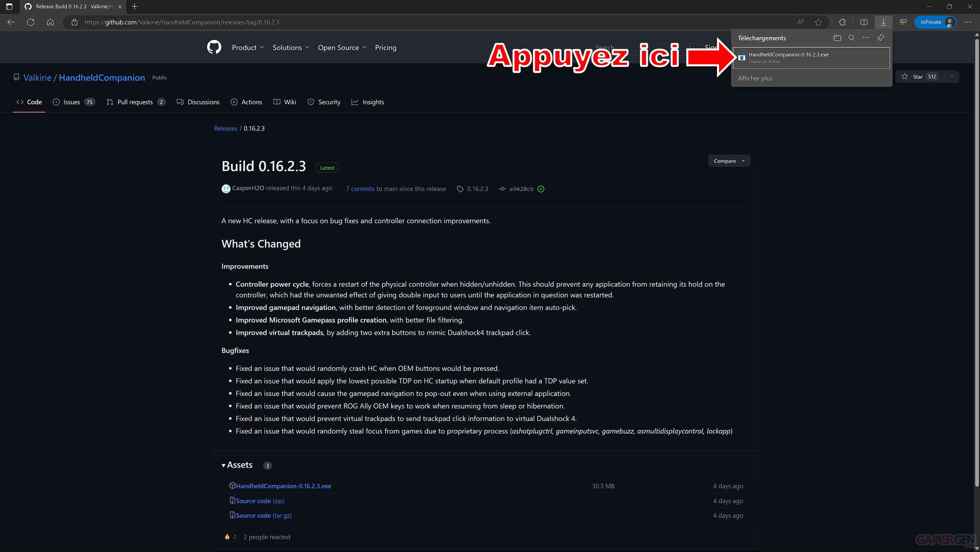Refresh the page

pyautogui.click(x=30, y=22)
